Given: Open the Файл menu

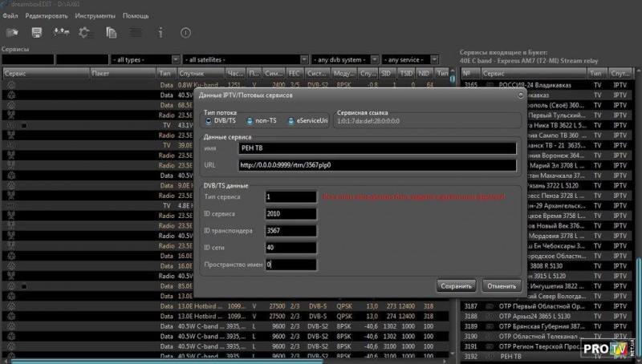Looking at the screenshot, I should [10, 16].
